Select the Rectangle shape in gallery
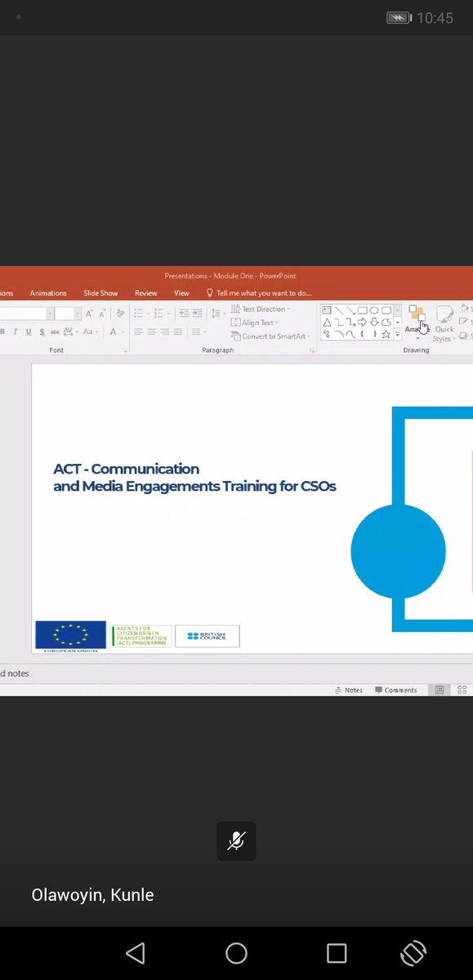Viewport: 473px width, 980px height. (x=362, y=310)
